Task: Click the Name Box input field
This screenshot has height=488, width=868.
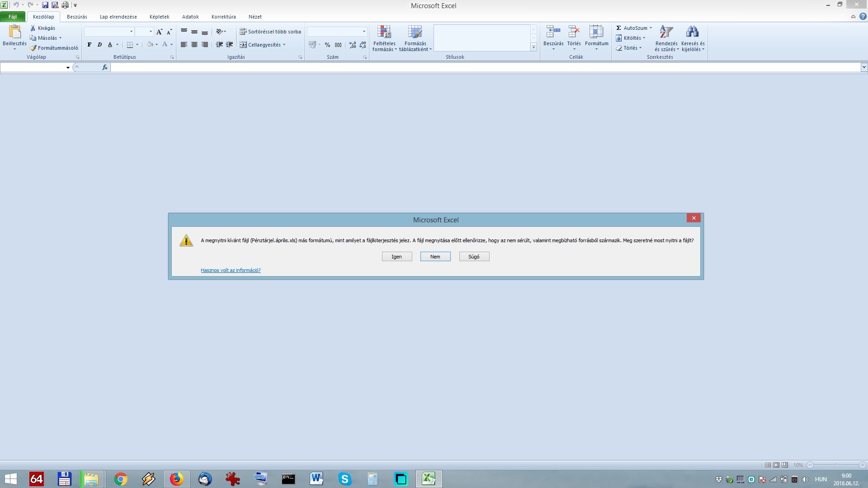Action: pos(33,67)
